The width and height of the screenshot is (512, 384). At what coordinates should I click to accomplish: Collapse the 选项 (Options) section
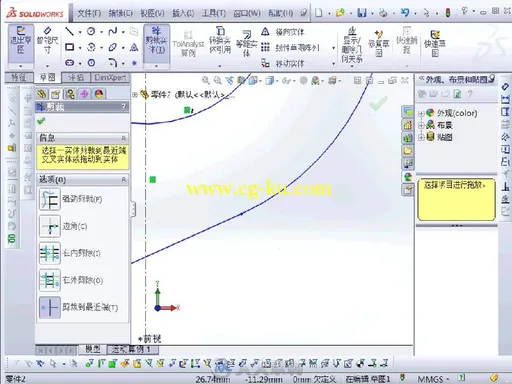(x=124, y=180)
